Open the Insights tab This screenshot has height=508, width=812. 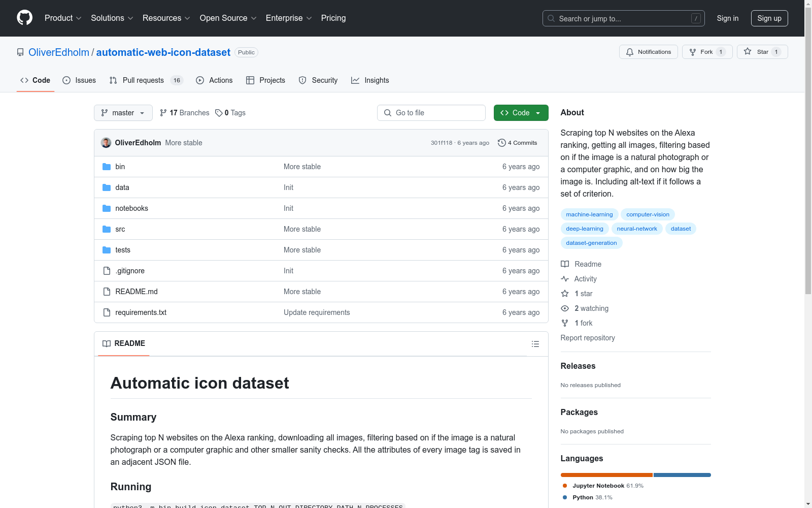click(x=370, y=80)
